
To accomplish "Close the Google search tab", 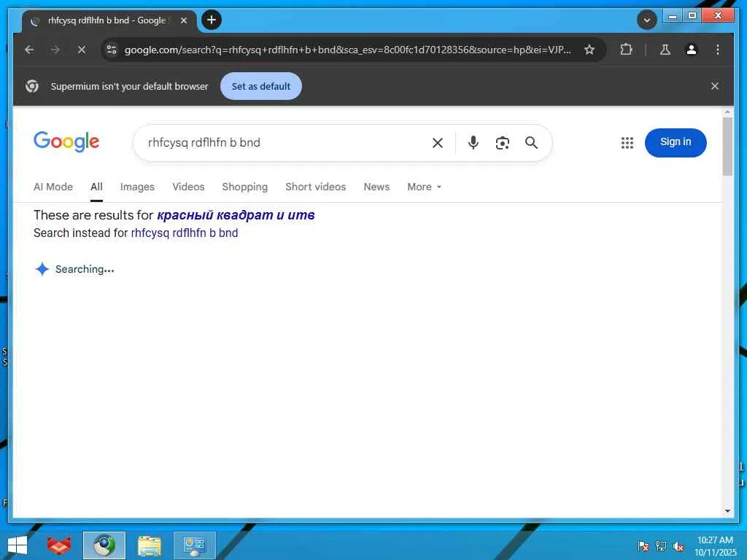I will 183,20.
